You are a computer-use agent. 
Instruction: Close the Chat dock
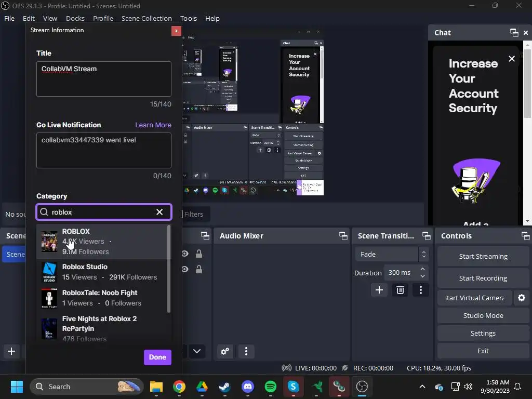(x=526, y=33)
